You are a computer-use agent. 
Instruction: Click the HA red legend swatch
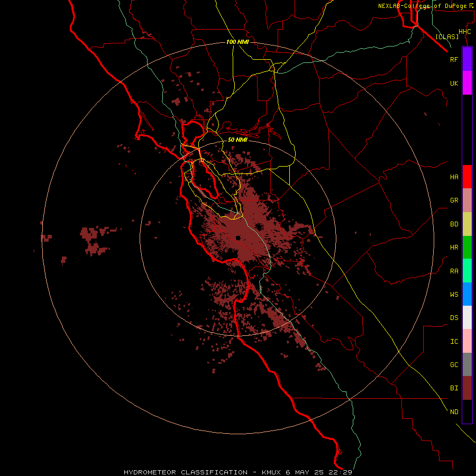pyautogui.click(x=467, y=177)
